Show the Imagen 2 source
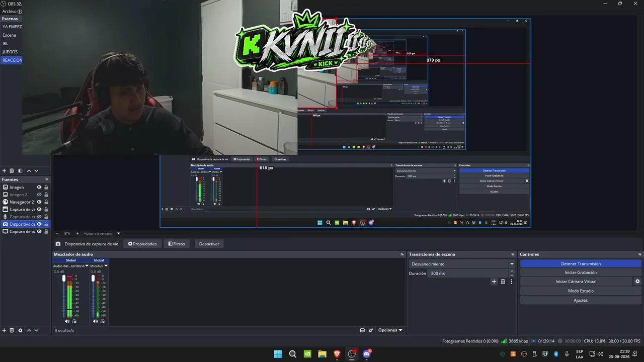Viewport: 644px width, 362px height. [x=39, y=195]
